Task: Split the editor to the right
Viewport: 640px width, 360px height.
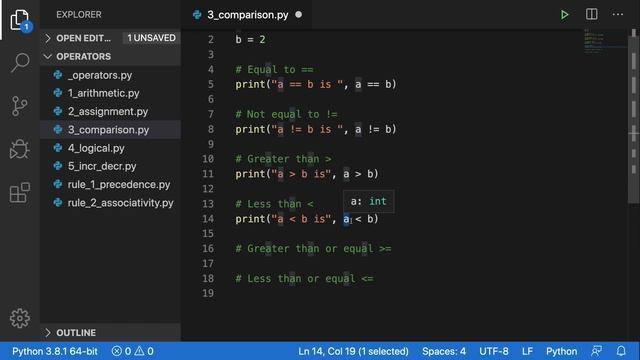Action: (591, 14)
